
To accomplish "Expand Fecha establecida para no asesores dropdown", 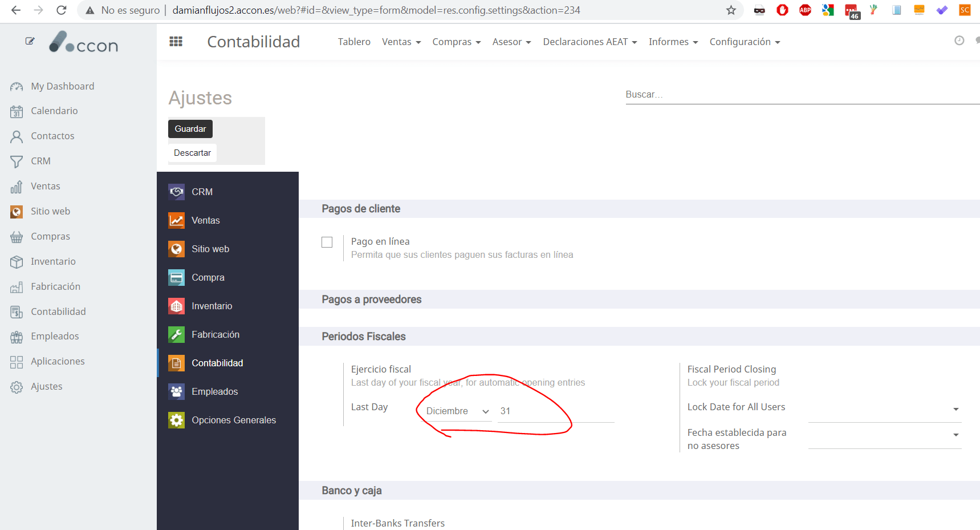I will click(884, 435).
